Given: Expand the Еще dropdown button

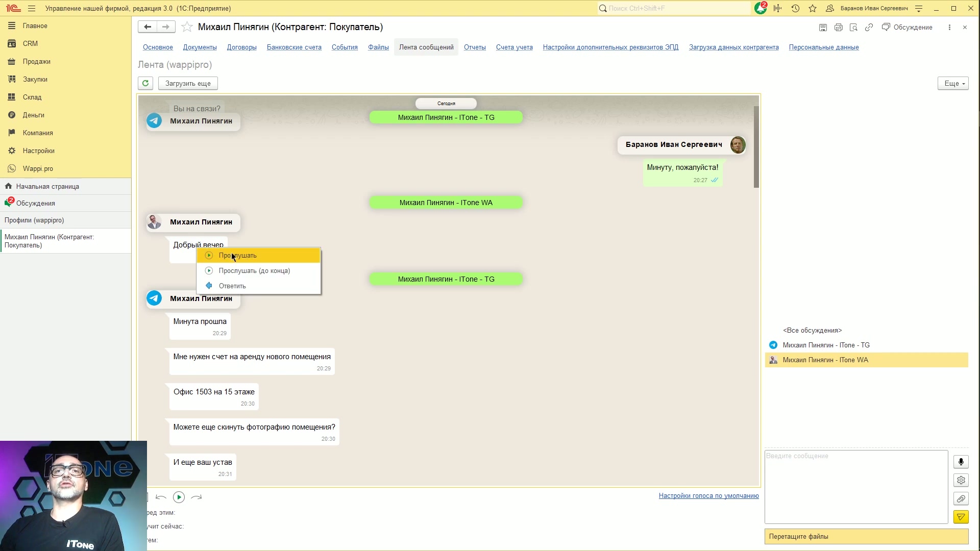Looking at the screenshot, I should pos(953,83).
